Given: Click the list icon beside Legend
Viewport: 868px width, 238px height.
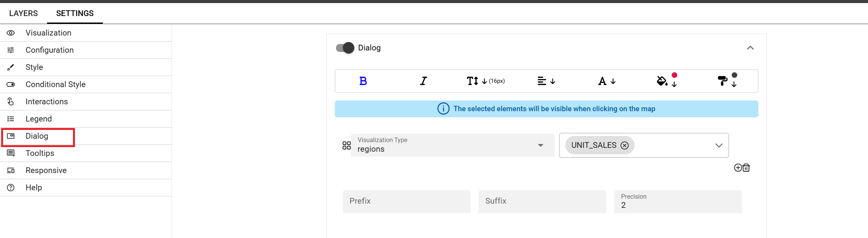Looking at the screenshot, I should (x=11, y=119).
